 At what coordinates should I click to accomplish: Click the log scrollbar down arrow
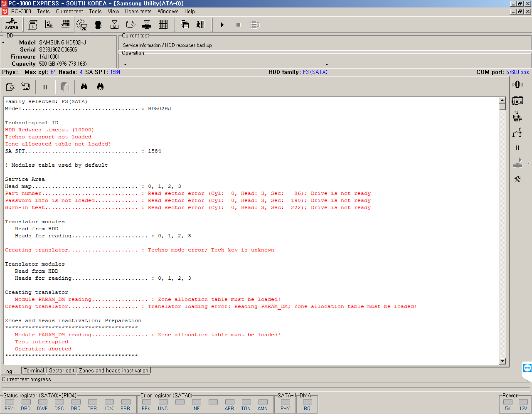(x=502, y=361)
